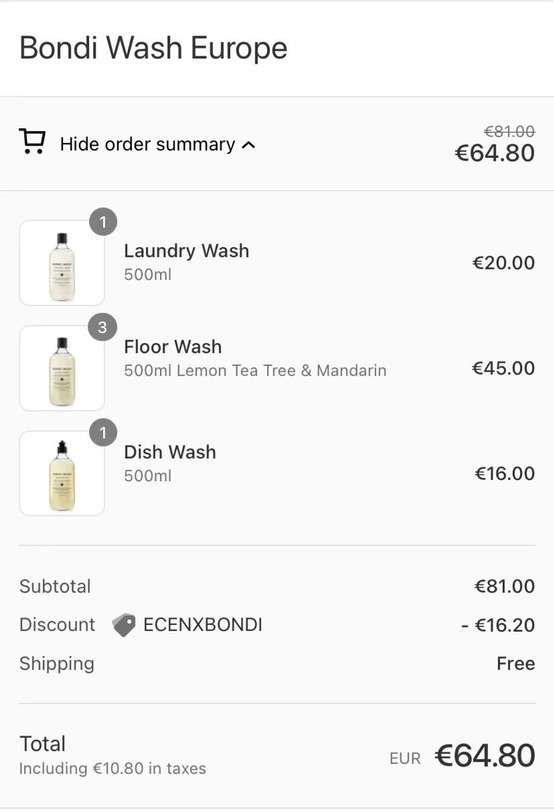Open the Floor Wash product thumbnail
Screen dimensions: 554x812
coord(62,368)
